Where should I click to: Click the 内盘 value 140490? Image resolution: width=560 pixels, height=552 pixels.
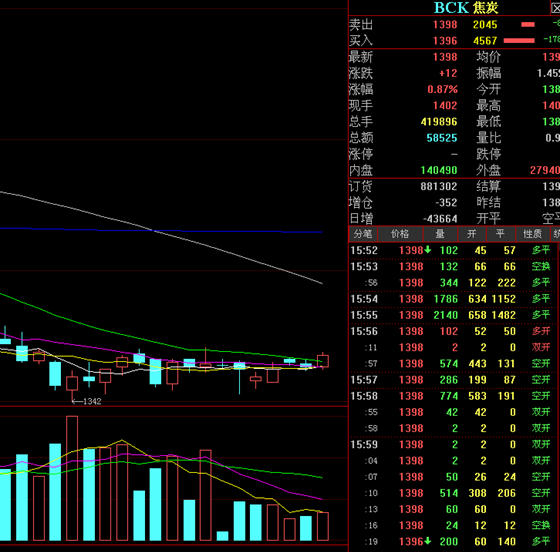coord(439,170)
